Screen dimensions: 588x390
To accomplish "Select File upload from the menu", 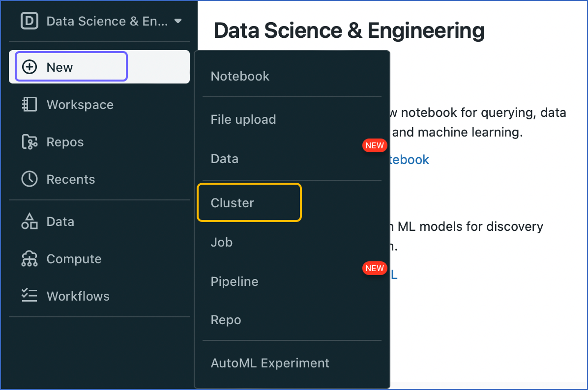I will coord(243,119).
